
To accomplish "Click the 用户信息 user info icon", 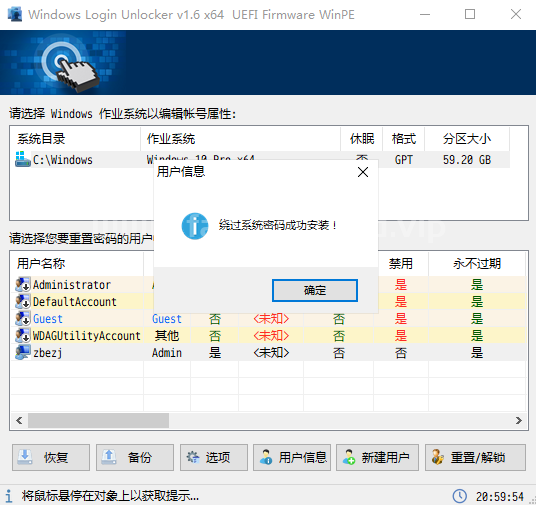I will pos(266,457).
